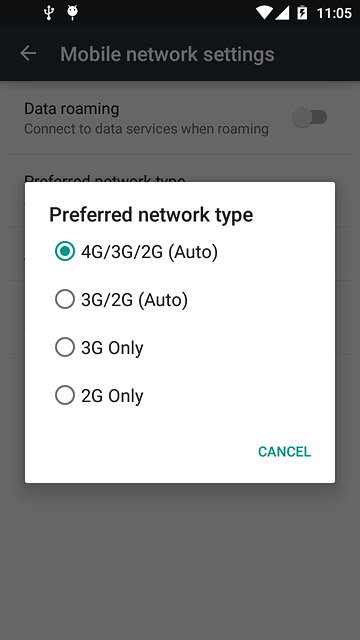Dismiss the dialog with CANCEL
Viewport: 360px width, 640px height.
284,451
